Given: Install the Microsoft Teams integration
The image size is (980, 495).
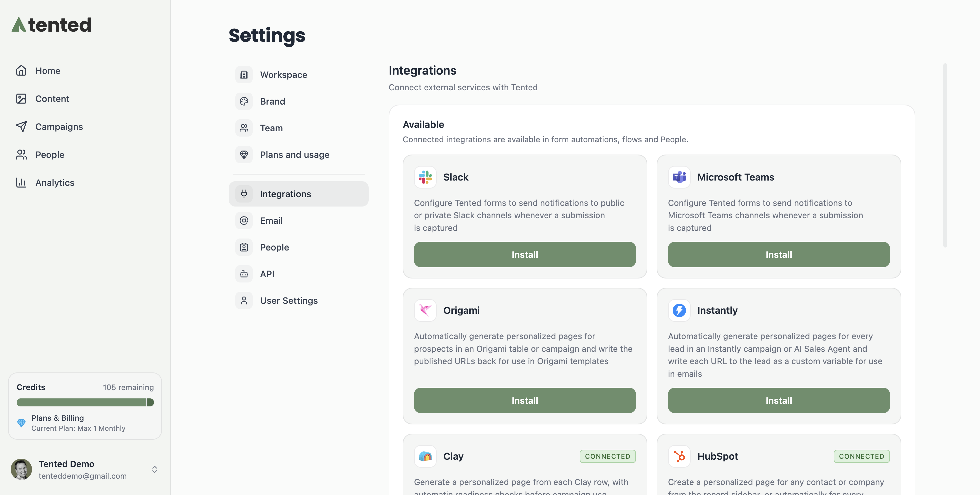Looking at the screenshot, I should pos(779,254).
